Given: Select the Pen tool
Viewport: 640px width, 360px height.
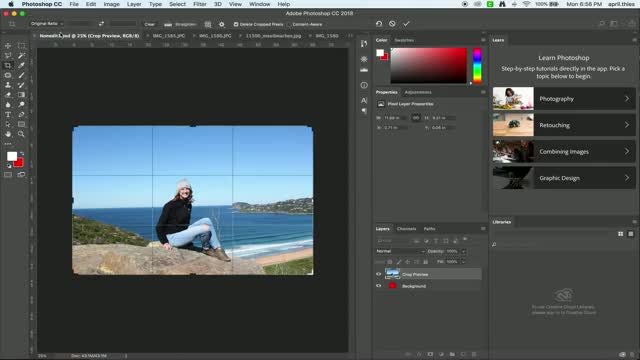Looking at the screenshot, I should (21, 114).
